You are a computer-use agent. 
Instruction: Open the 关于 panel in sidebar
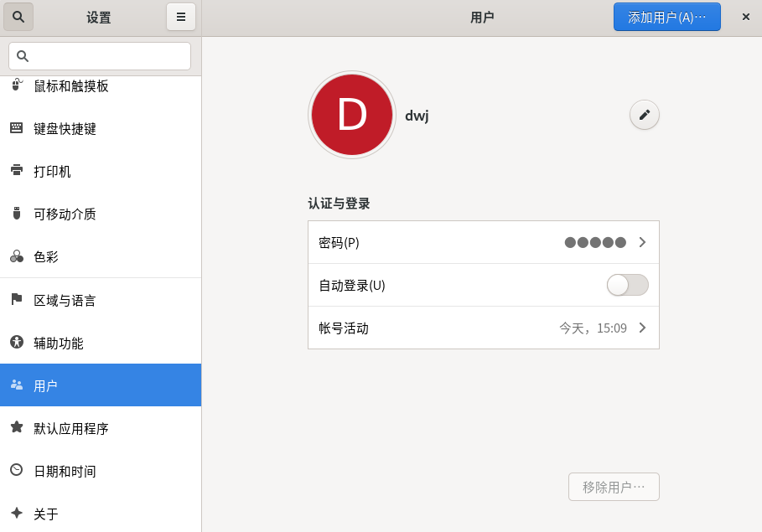46,514
